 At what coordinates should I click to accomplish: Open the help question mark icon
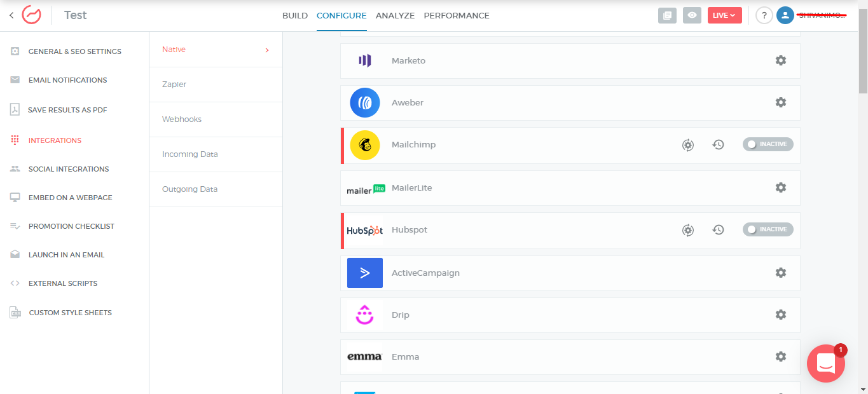pos(764,15)
